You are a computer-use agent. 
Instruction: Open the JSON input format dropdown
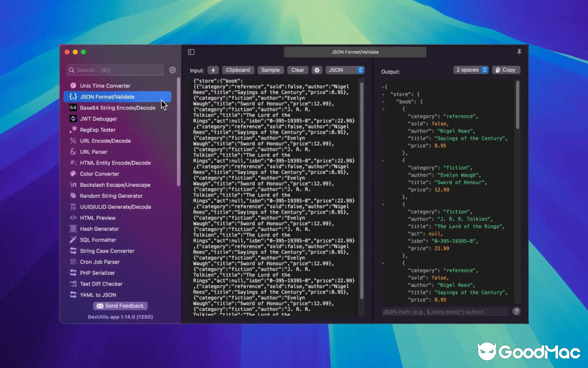click(345, 70)
